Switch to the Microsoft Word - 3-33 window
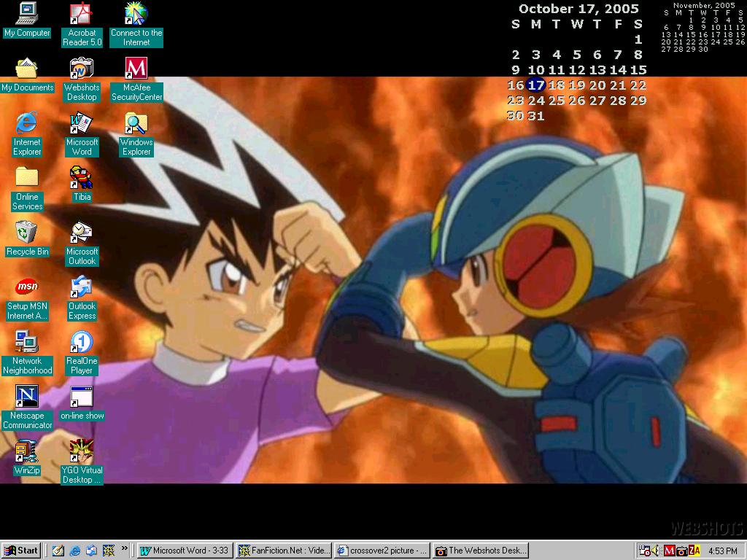This screenshot has height=560, width=747. (185, 551)
